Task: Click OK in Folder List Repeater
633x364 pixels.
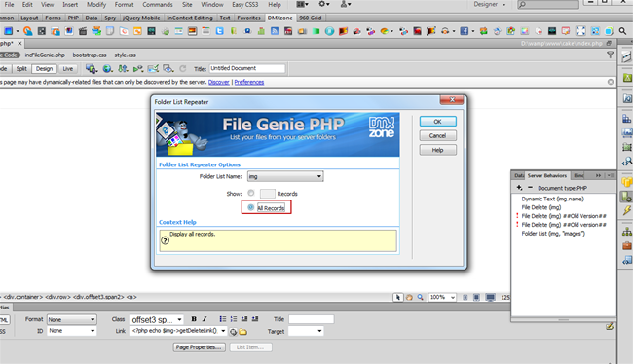Action: (437, 121)
